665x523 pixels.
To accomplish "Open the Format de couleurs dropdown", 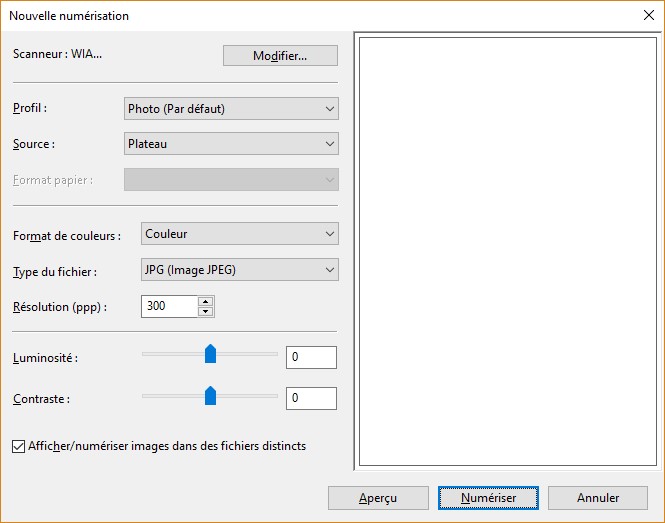I will pos(240,234).
